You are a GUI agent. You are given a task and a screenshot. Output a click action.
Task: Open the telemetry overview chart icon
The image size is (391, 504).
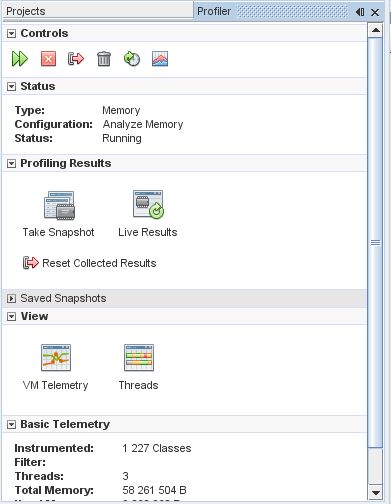click(x=160, y=59)
